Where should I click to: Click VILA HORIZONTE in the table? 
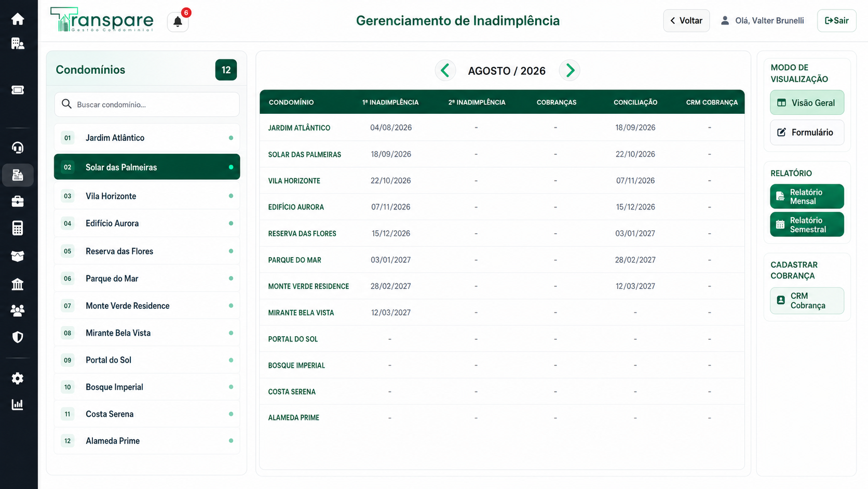tap(294, 181)
